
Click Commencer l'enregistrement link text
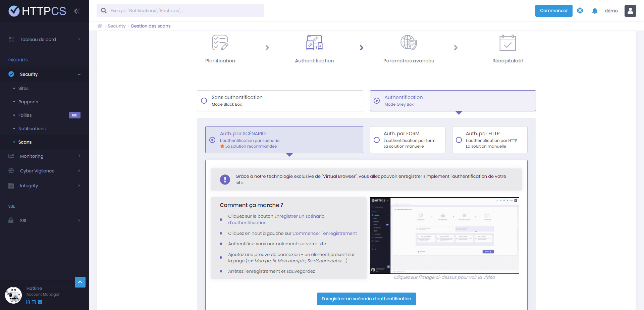tap(325, 233)
